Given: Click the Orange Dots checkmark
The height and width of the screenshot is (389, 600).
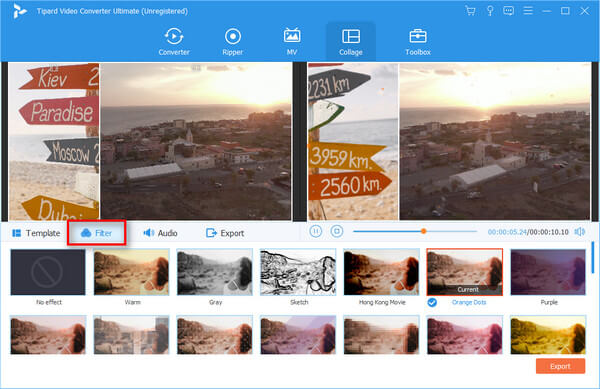Looking at the screenshot, I should pos(432,303).
